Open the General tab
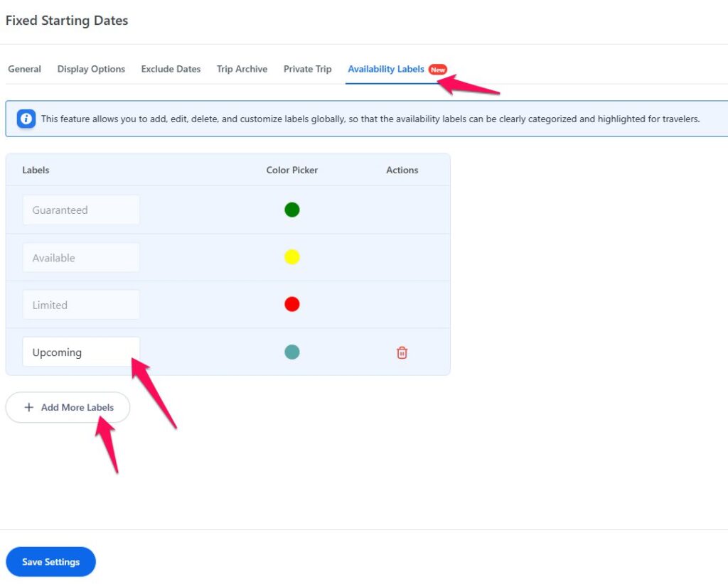 coord(24,69)
